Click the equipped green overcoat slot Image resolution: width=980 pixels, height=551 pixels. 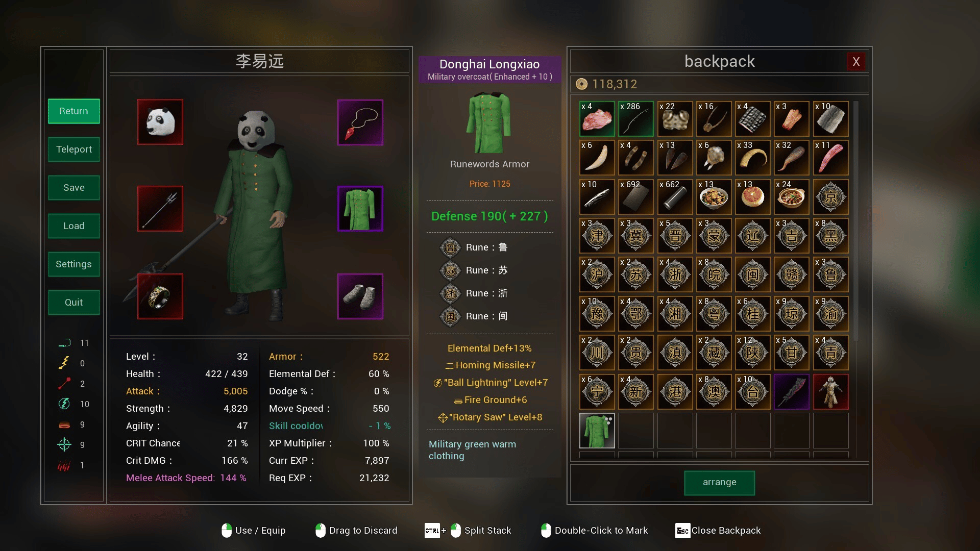click(360, 209)
